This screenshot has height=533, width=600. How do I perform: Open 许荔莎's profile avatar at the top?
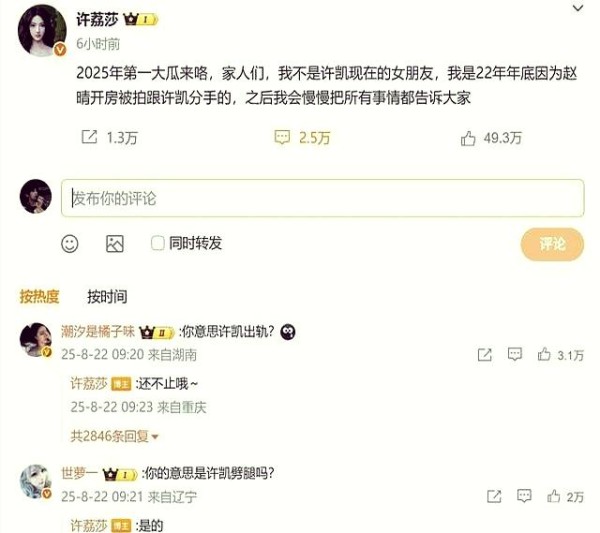[x=42, y=31]
